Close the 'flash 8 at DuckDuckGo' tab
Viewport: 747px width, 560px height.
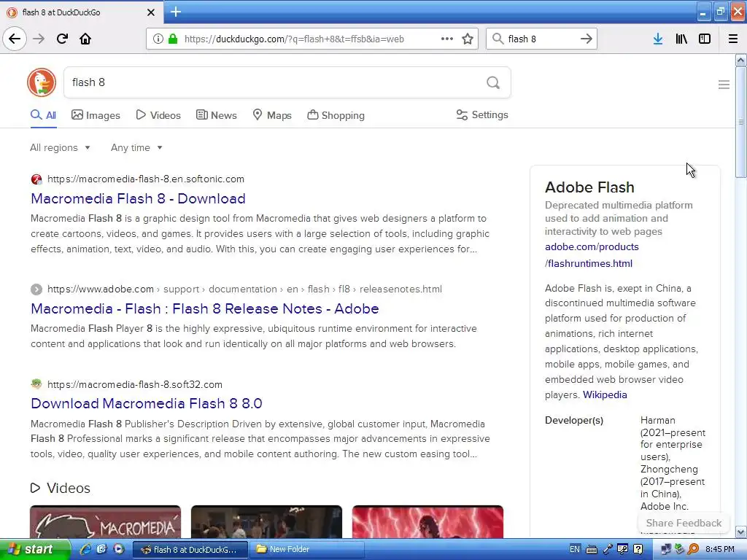(x=150, y=12)
